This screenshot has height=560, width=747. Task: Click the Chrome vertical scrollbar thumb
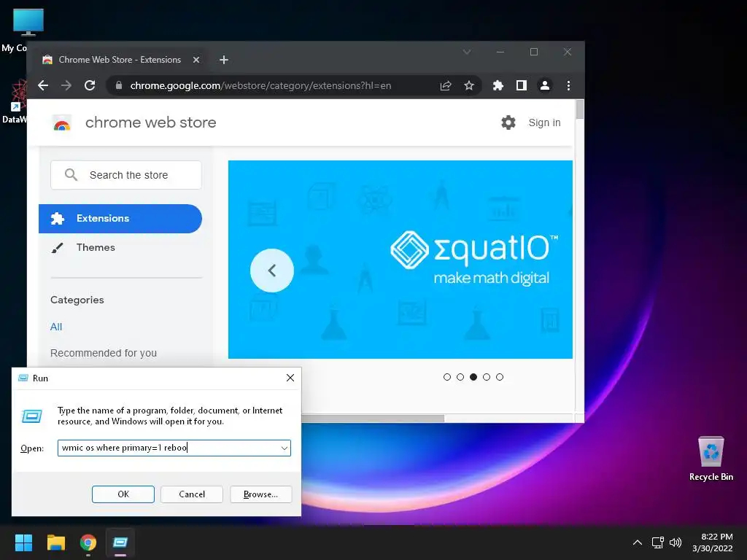point(580,109)
